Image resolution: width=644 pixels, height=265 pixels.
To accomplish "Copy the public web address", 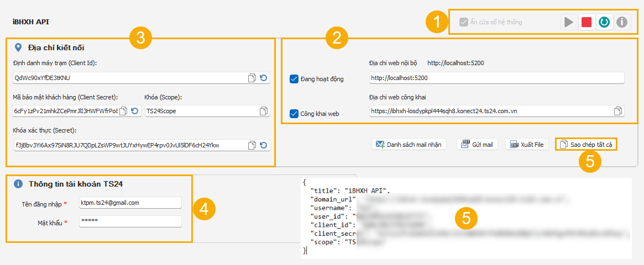I will (x=617, y=111).
